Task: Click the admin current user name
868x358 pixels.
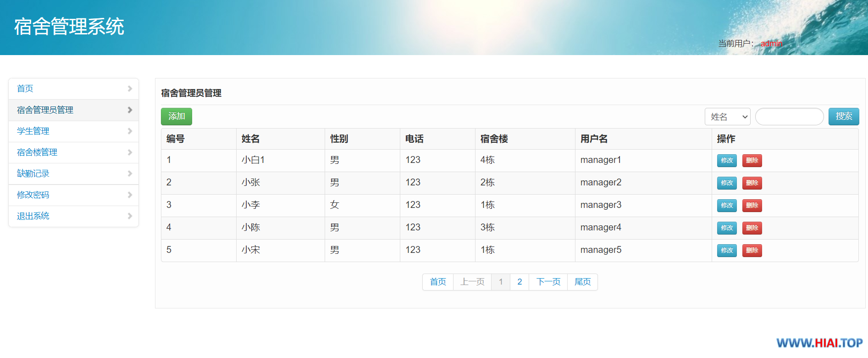Action: coord(771,44)
